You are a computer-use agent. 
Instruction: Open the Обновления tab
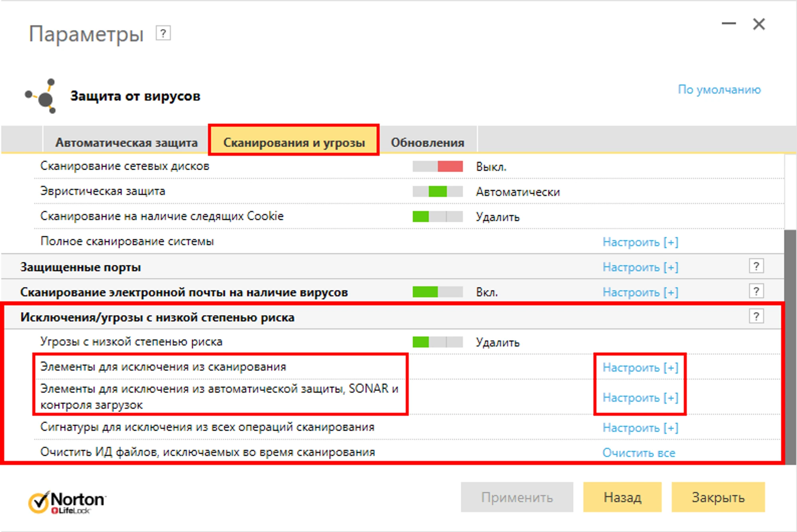tap(427, 143)
